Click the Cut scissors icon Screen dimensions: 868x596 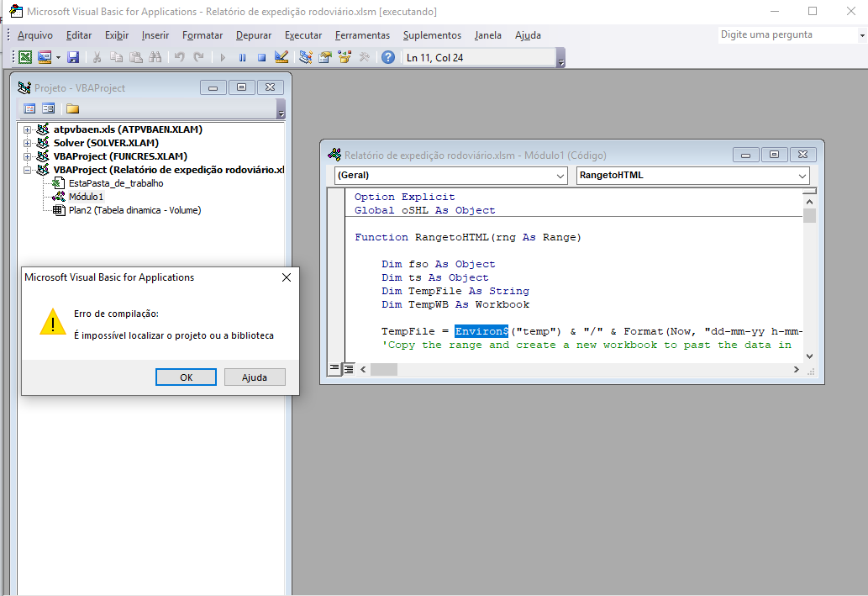tap(97, 57)
